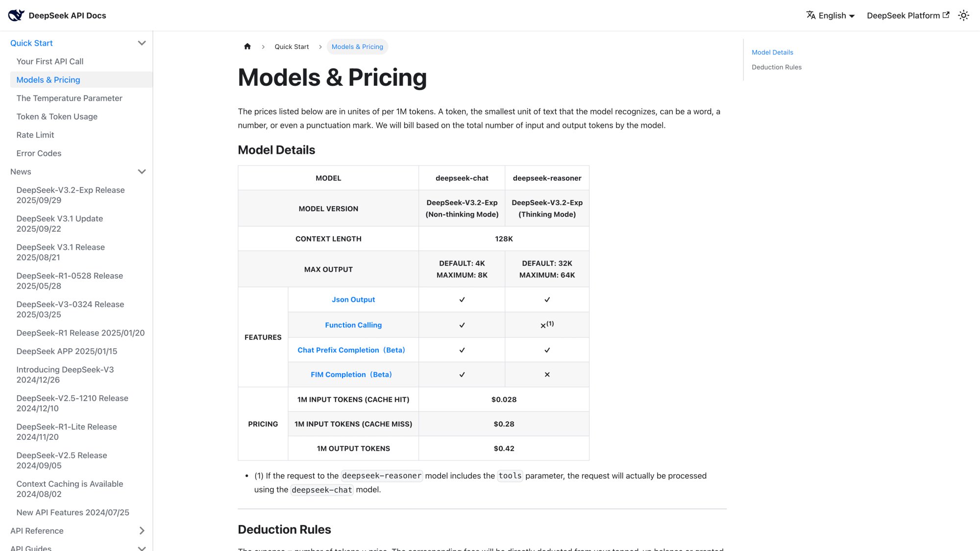Toggle light/dark mode with the sun icon
The width and height of the screenshot is (980, 551).
(963, 15)
